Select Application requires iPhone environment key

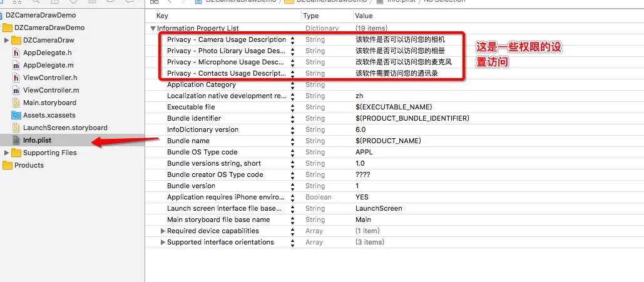225,197
